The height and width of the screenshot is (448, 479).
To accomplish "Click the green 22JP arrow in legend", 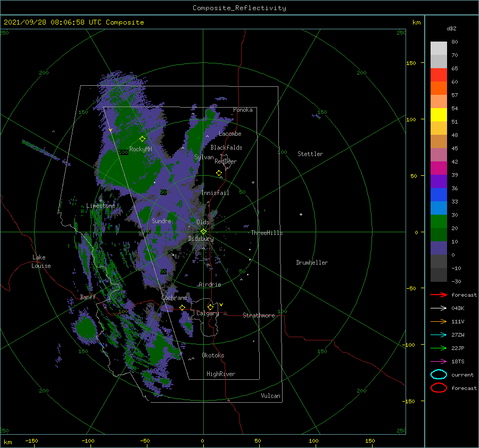I will (x=439, y=348).
